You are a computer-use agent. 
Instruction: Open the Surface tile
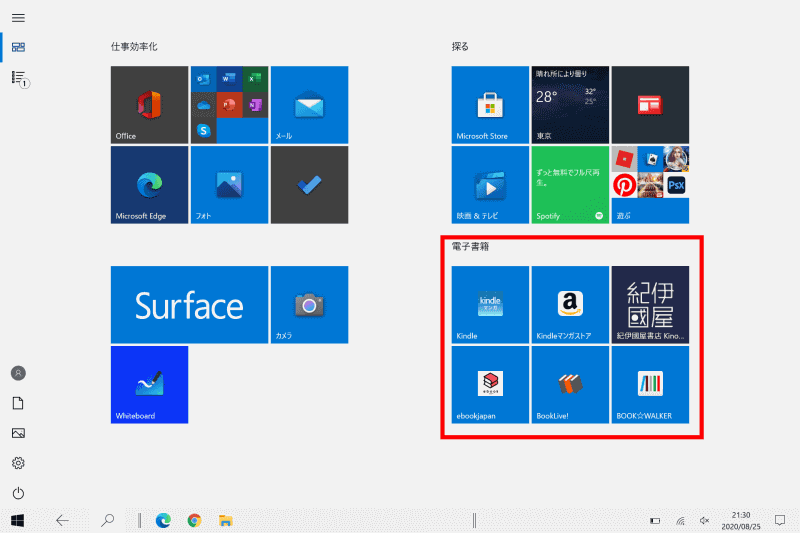coord(189,304)
